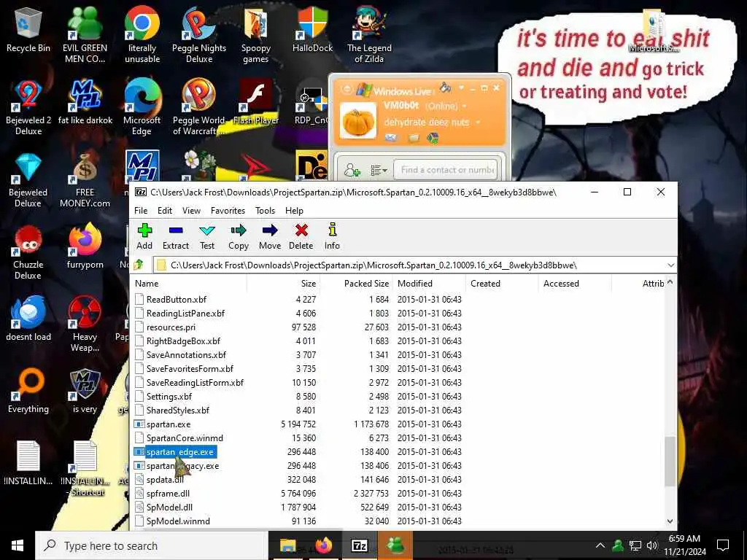747x560 pixels.
Task: Open the Help menu
Action: [294, 211]
